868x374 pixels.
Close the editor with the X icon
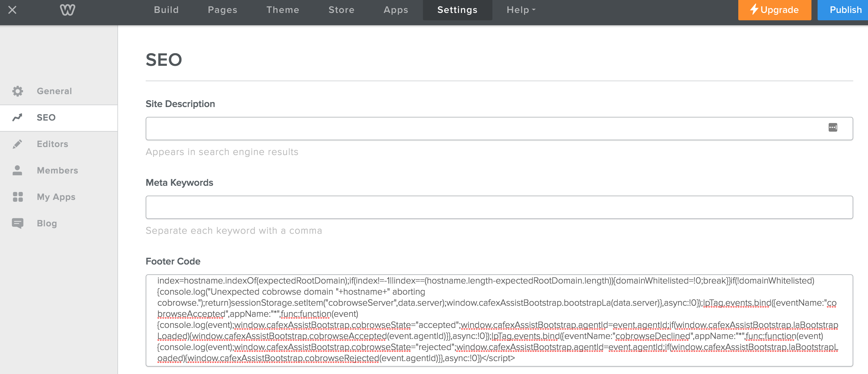[x=13, y=10]
